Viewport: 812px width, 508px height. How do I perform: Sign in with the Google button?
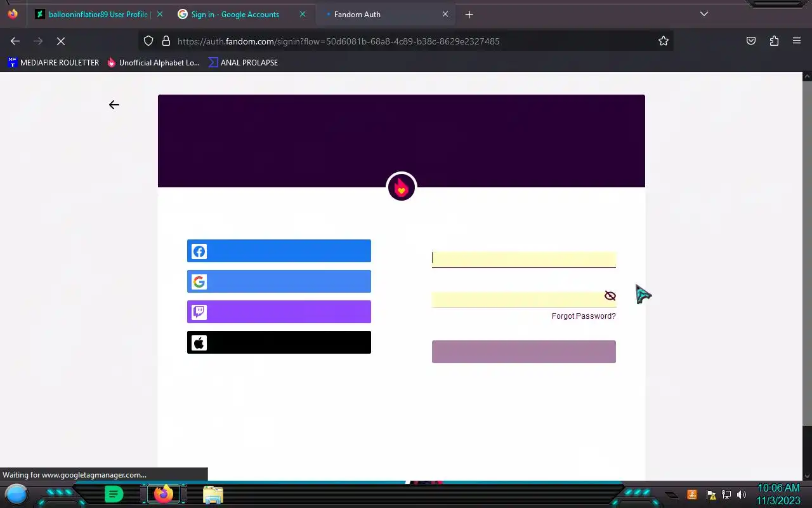tap(279, 281)
